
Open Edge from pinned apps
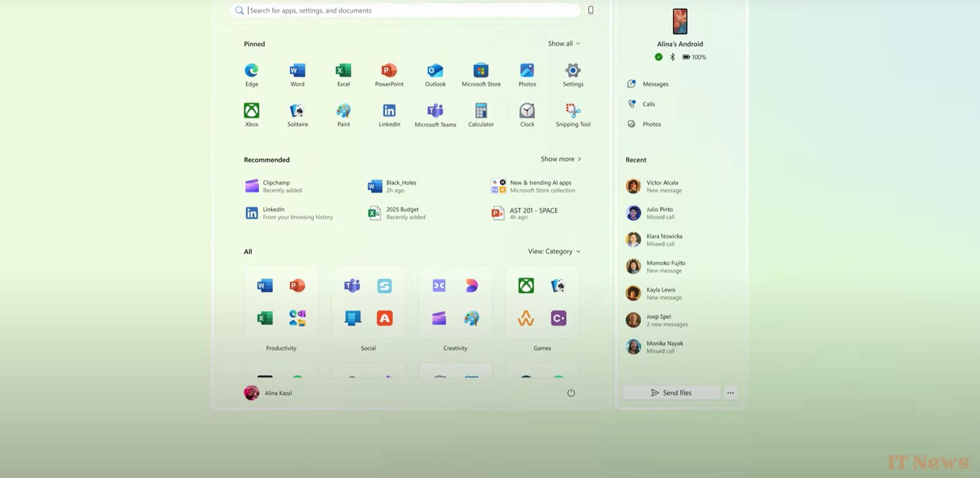click(x=251, y=74)
